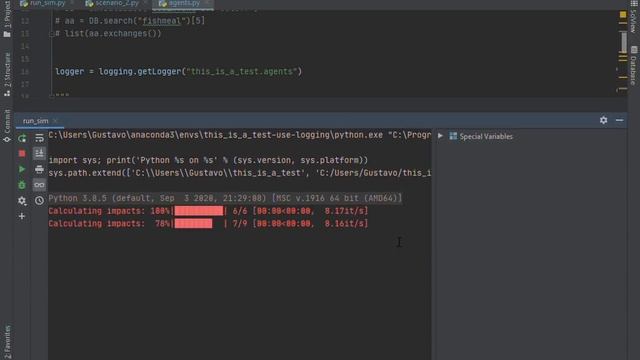This screenshot has width=640, height=360.
Task: Click the python.exe path console line
Action: pos(240,135)
